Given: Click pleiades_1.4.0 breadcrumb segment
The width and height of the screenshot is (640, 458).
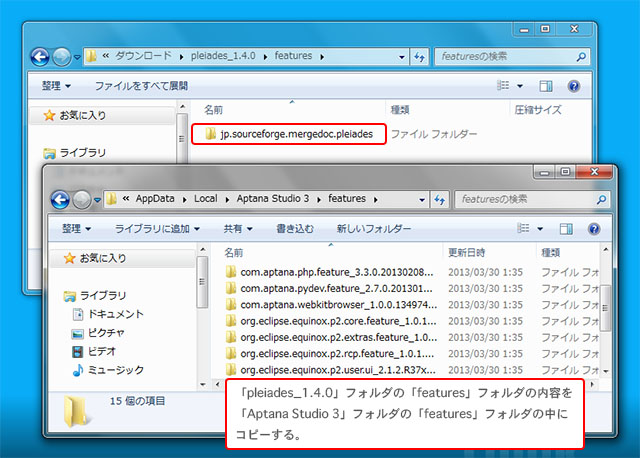Looking at the screenshot, I should click(x=223, y=56).
